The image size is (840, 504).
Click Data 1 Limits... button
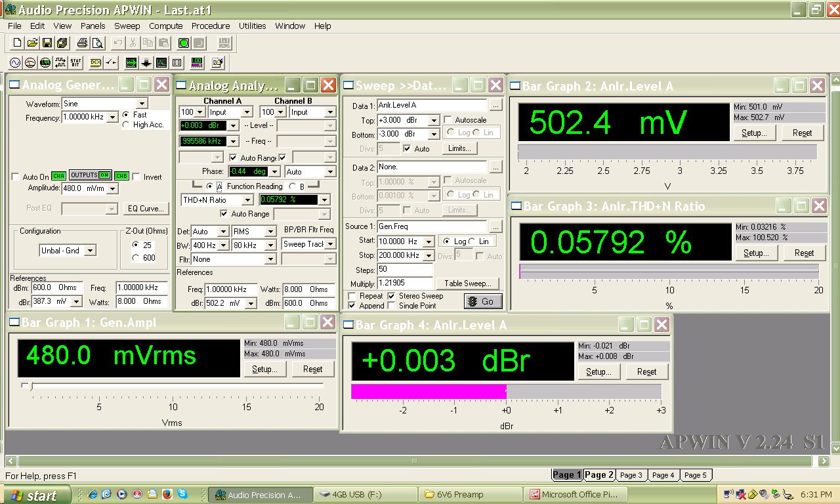tap(459, 148)
